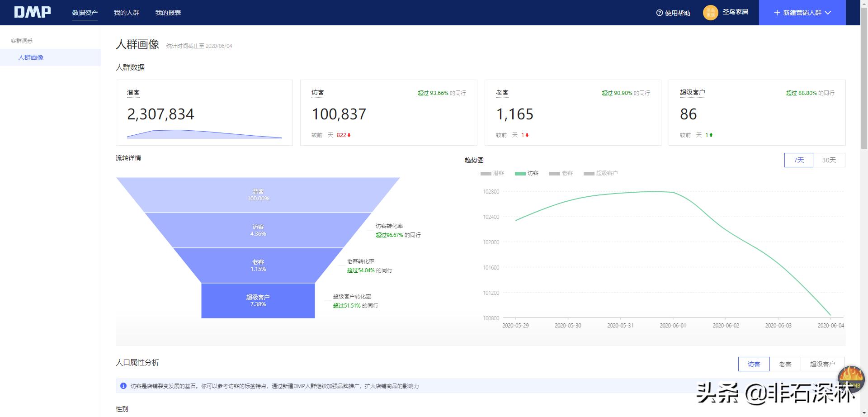Open the 我的人群 menu
The height and width of the screenshot is (417, 868).
click(x=127, y=13)
